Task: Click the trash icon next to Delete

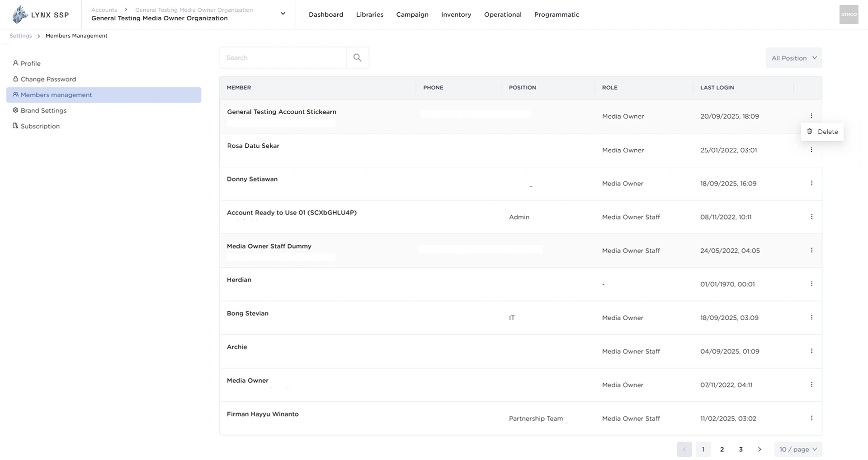Action: point(809,131)
